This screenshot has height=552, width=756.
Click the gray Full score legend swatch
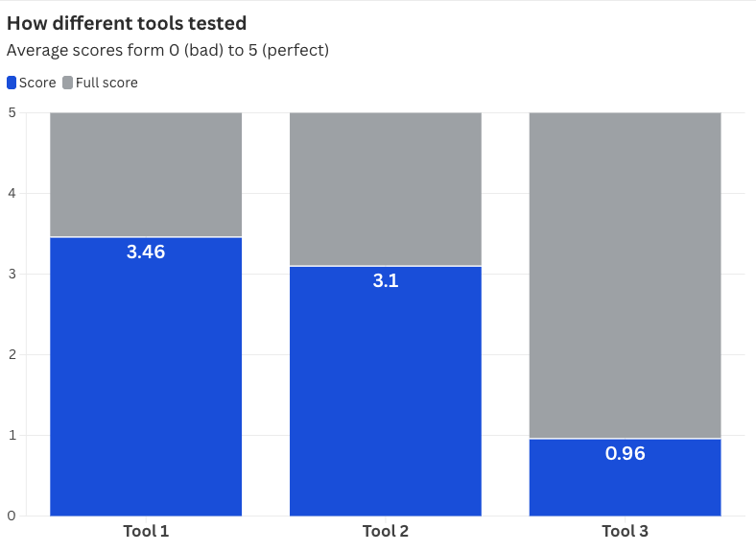tap(68, 83)
